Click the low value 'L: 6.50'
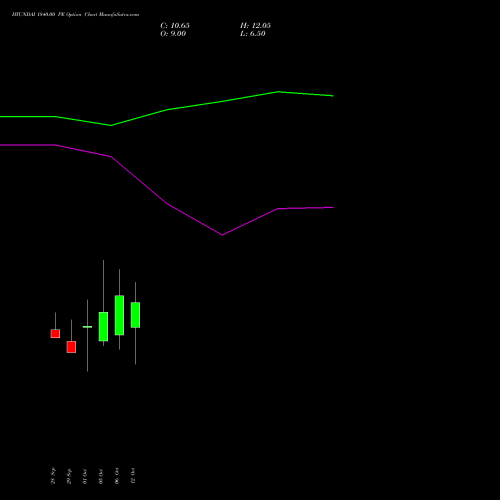This screenshot has height=500, width=500. click(x=253, y=34)
